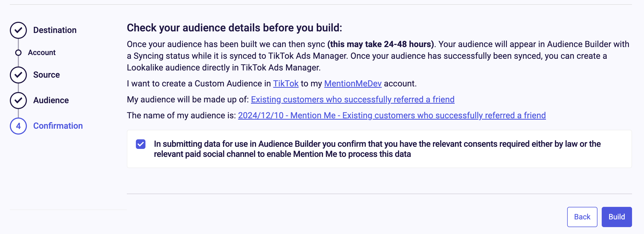Click the TikTok destination link
644x234 pixels.
(286, 83)
